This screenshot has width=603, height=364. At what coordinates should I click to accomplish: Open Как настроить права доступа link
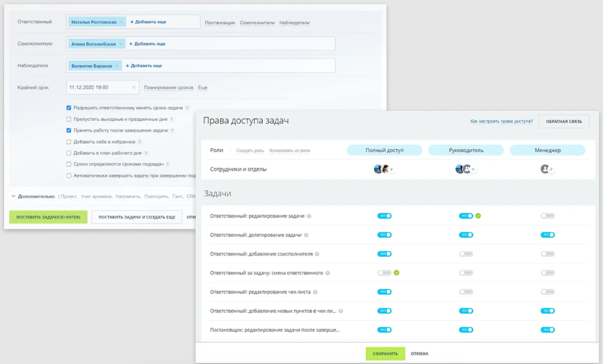(502, 121)
